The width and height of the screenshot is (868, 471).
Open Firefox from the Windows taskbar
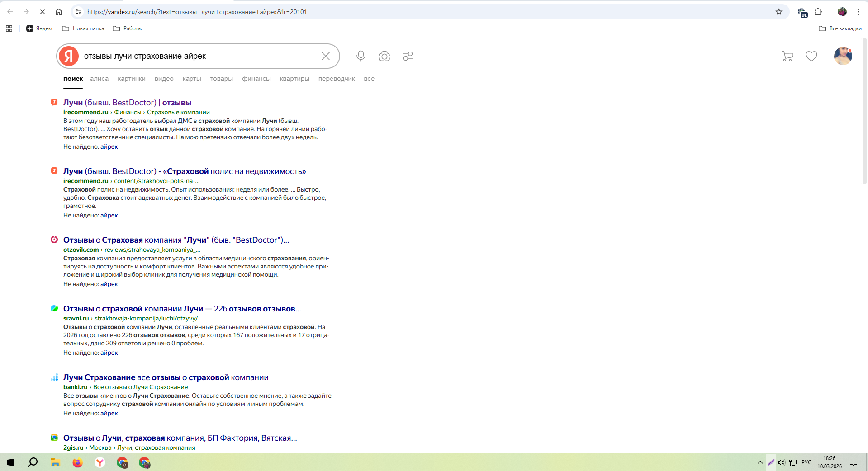click(77, 462)
